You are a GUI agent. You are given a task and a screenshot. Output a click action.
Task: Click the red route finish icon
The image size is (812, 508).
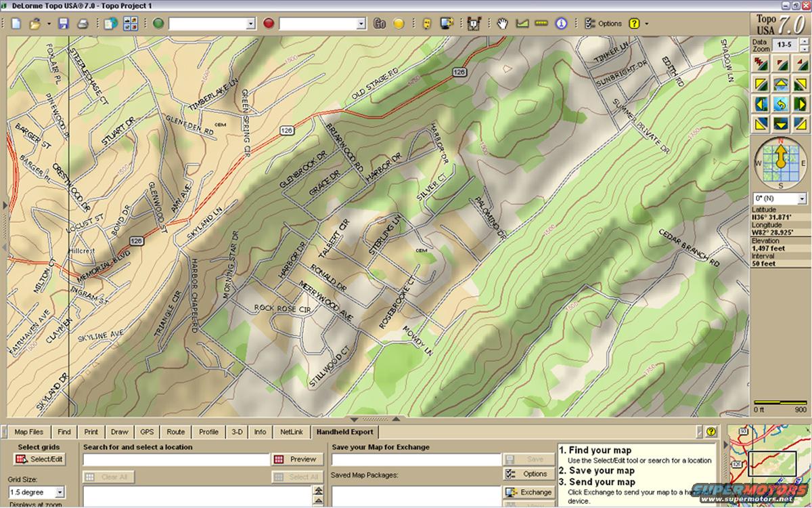click(x=269, y=24)
